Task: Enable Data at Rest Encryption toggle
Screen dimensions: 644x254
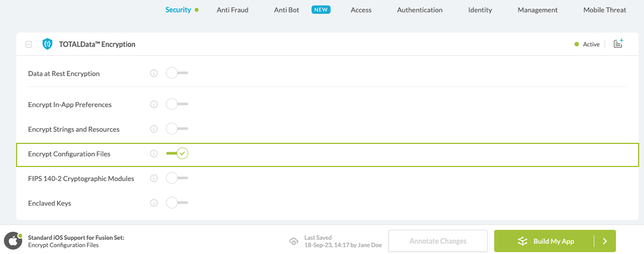Action: pyautogui.click(x=177, y=74)
